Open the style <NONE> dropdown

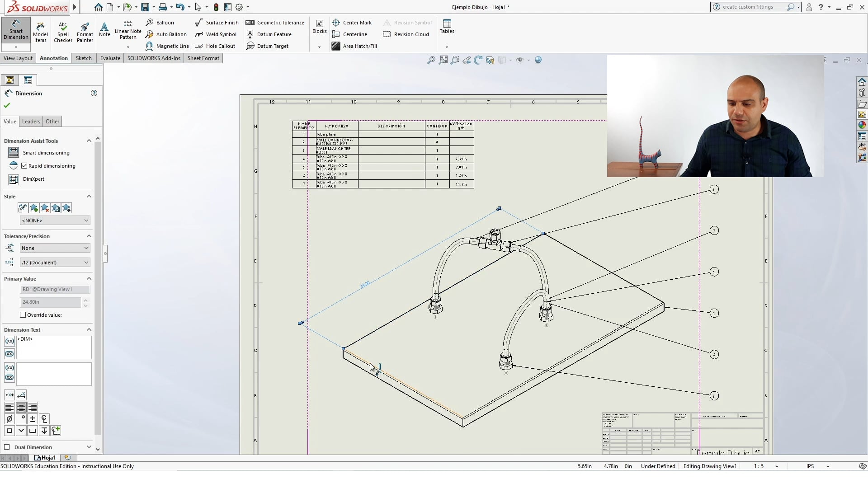[55, 221]
